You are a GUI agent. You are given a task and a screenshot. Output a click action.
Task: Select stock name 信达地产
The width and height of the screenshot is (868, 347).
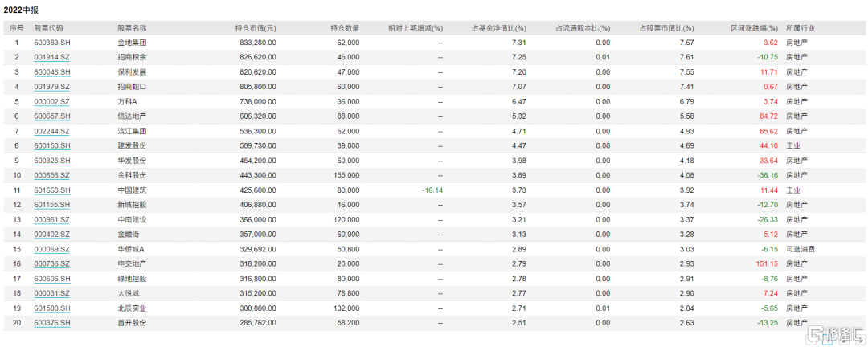132,116
